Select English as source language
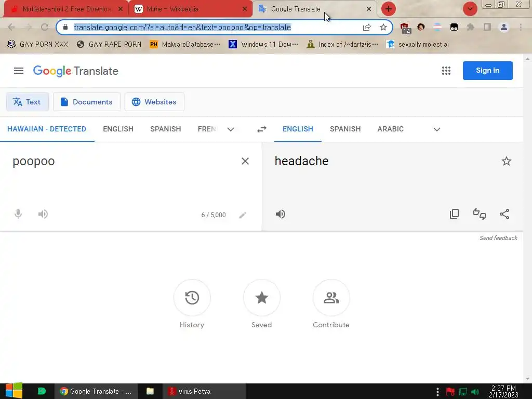 point(118,129)
